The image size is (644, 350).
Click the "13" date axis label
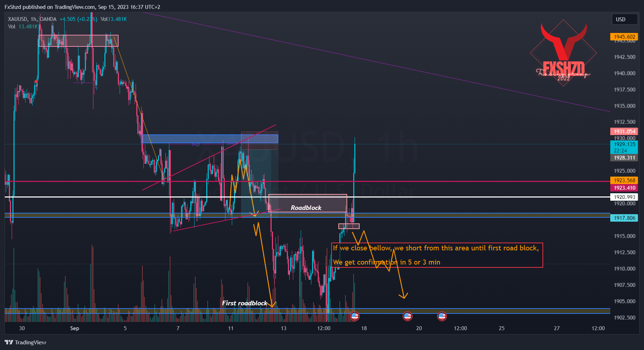tap(283, 328)
